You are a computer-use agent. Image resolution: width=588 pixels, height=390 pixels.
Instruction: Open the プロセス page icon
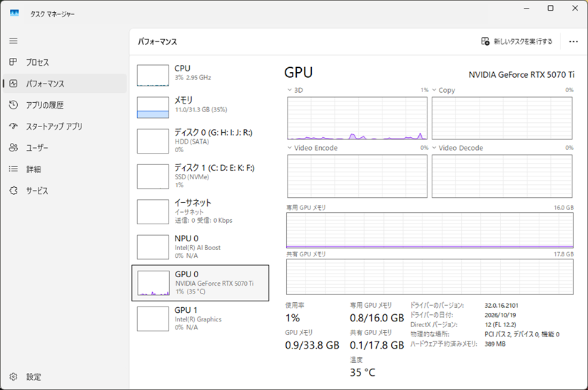click(13, 62)
